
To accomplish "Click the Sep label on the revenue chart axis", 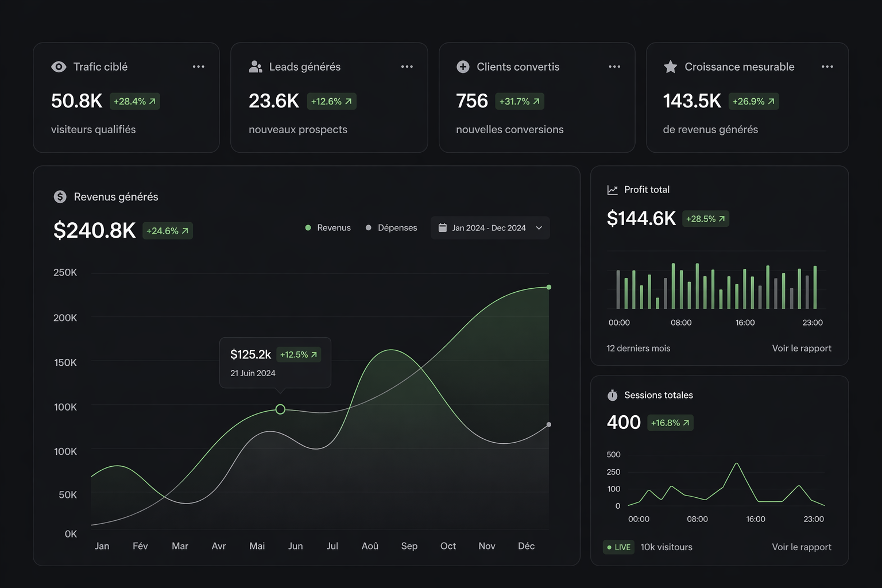I will pos(409,546).
